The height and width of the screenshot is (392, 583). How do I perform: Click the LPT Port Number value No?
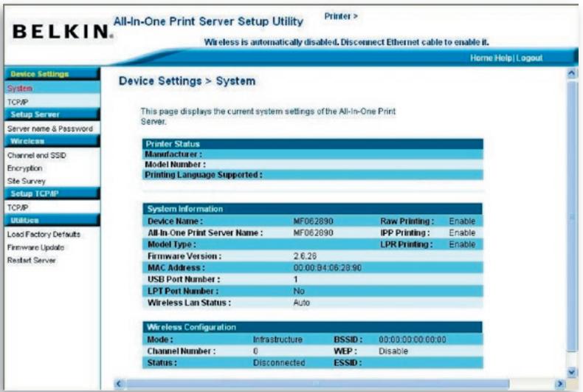coord(299,291)
